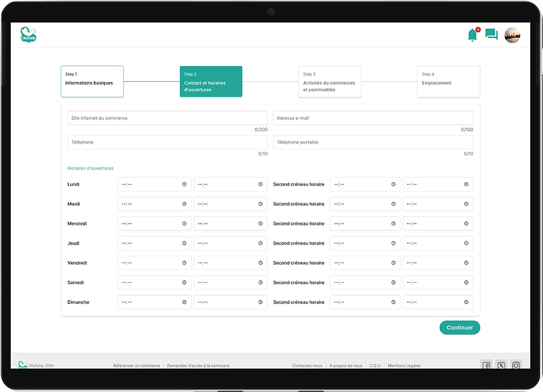The width and height of the screenshot is (543, 392).
Task: Open clock picker for Mardi closing time
Action: (261, 204)
